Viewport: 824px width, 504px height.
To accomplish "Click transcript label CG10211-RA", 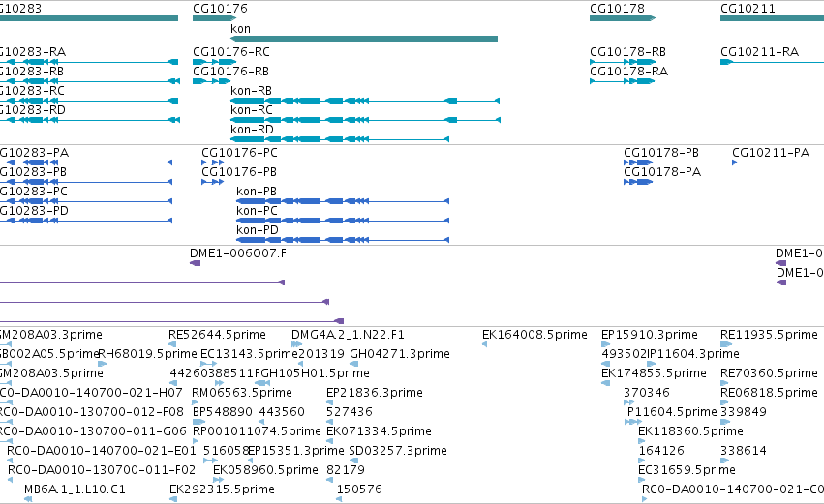I will point(759,52).
